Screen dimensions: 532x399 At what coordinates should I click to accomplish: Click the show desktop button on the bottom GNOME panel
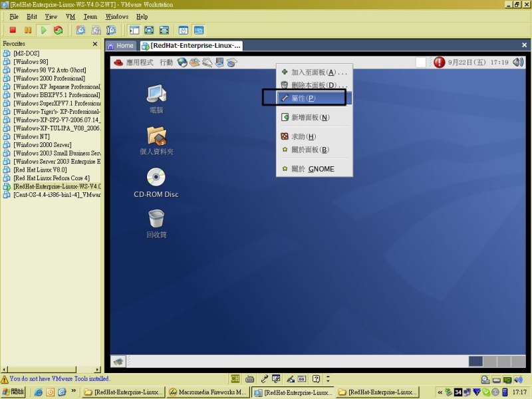click(x=118, y=361)
